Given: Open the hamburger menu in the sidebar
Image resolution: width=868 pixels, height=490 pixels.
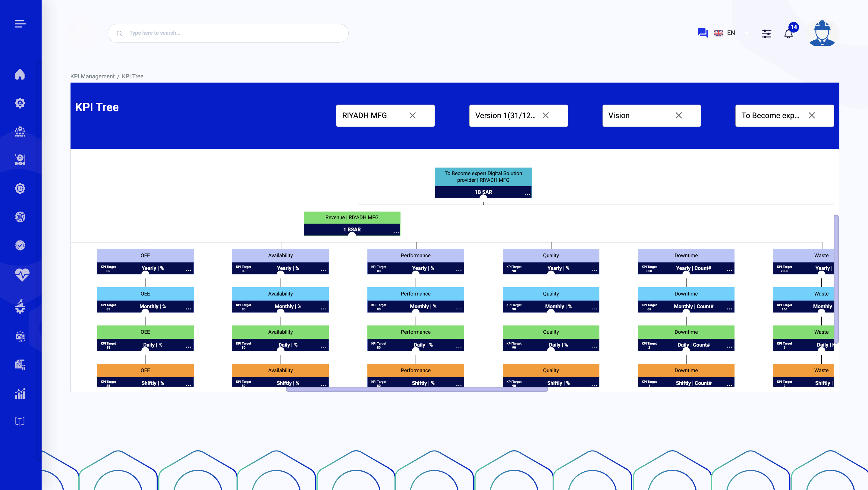Looking at the screenshot, I should [x=20, y=24].
